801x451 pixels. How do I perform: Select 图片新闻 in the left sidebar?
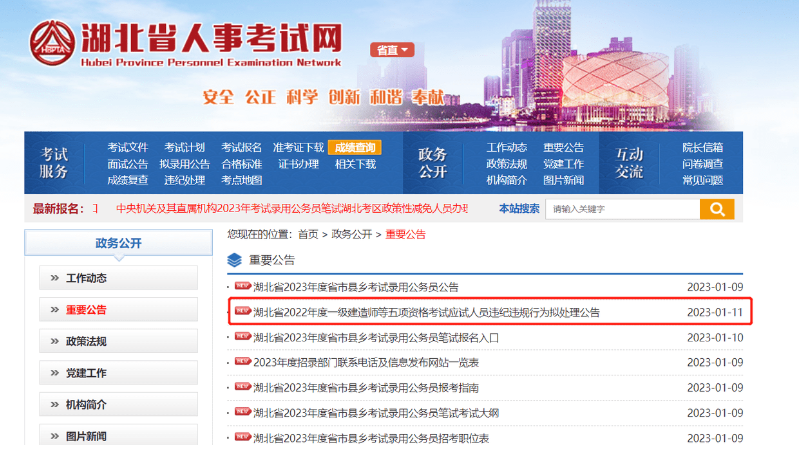119,435
